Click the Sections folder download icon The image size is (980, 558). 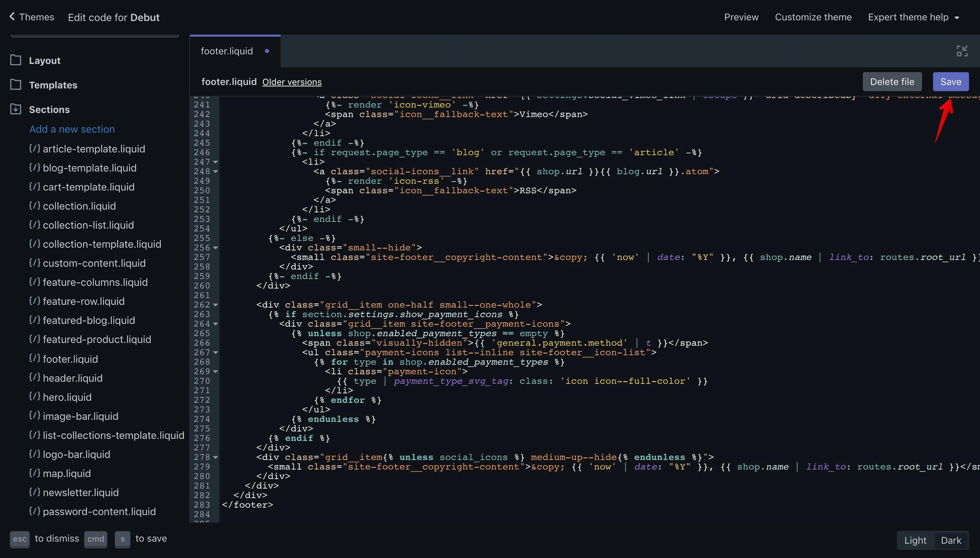pos(16,109)
